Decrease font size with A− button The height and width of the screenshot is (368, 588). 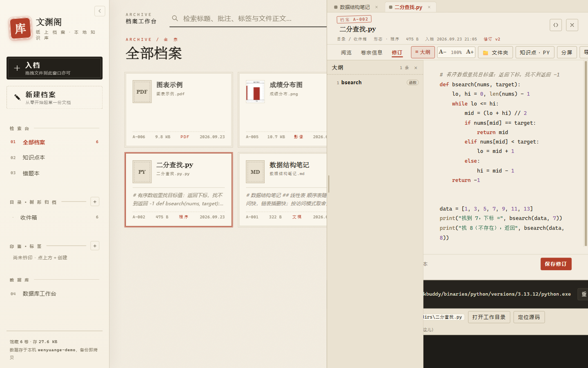443,52
